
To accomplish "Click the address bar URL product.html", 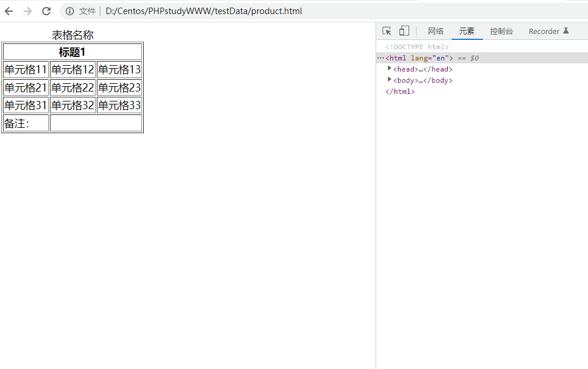I will (204, 11).
